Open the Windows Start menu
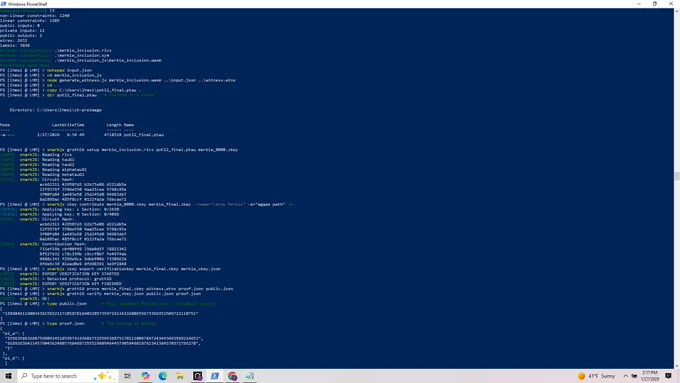 tap(8, 376)
